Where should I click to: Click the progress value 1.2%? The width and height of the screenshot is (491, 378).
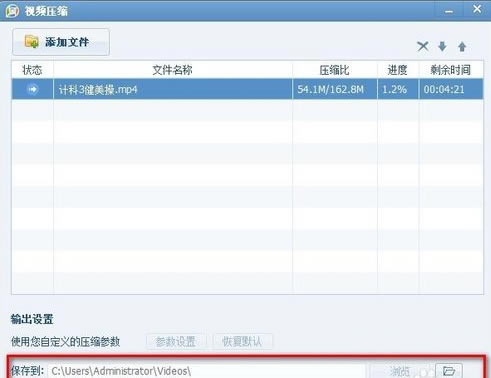click(394, 89)
